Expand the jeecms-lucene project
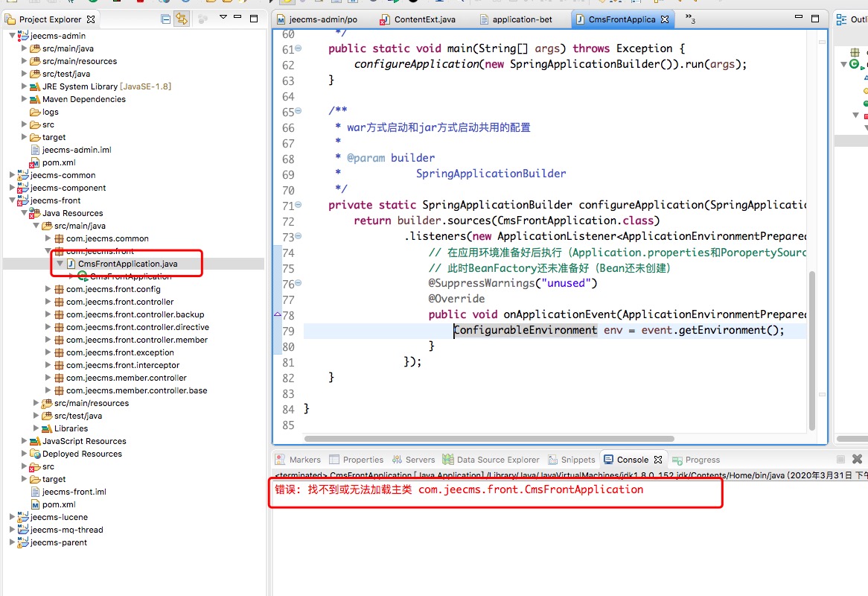Screen dimensions: 868x596 coord(12,517)
